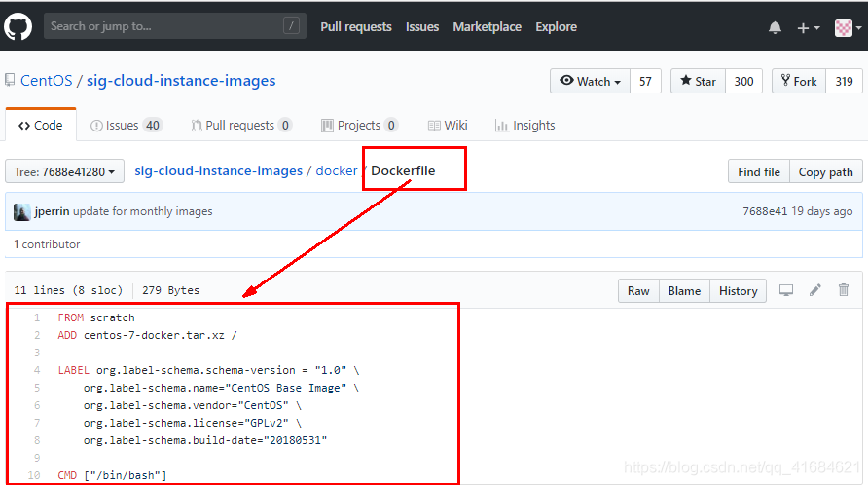Fork the repository
This screenshot has width=868, height=485.
pyautogui.click(x=799, y=81)
